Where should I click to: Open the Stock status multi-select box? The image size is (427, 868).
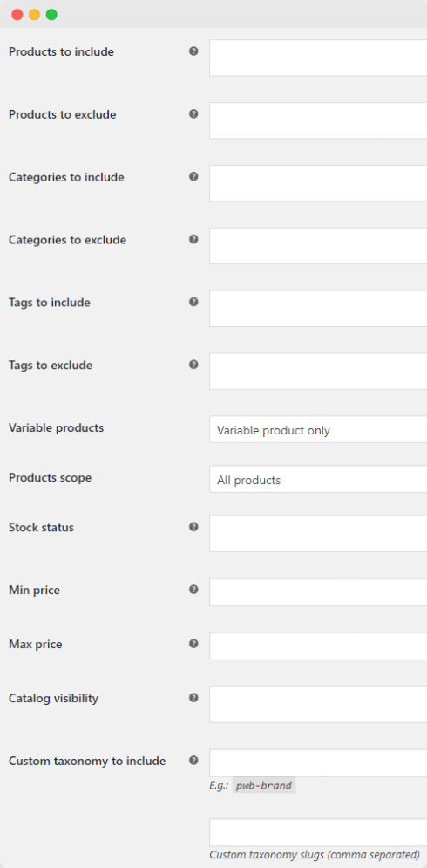click(x=318, y=534)
